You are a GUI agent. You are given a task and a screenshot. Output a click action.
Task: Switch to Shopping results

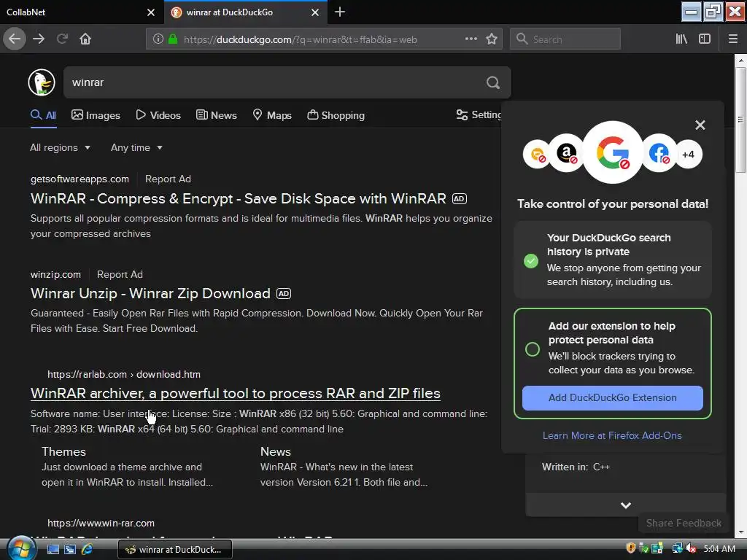[336, 115]
